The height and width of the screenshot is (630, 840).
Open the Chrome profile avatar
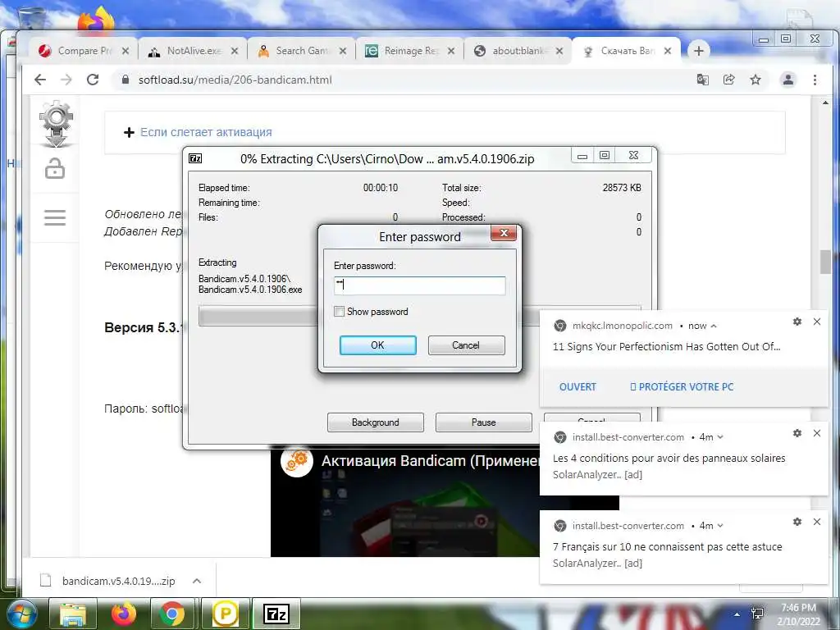pyautogui.click(x=788, y=80)
